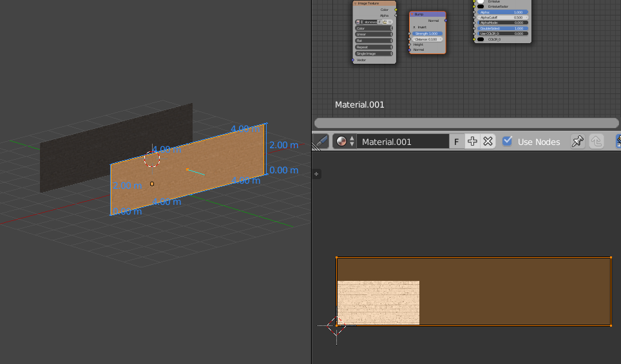Click the Height input socket of Bump node
The image size is (621, 364).
point(410,44)
